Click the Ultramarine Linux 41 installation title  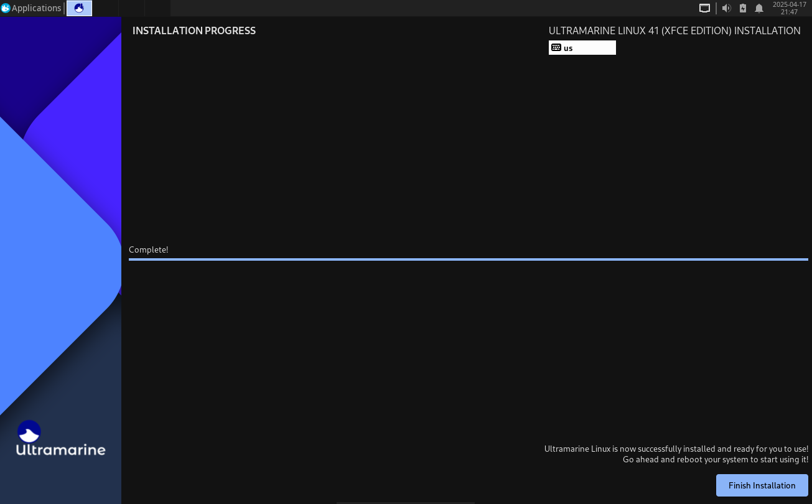pyautogui.click(x=674, y=30)
